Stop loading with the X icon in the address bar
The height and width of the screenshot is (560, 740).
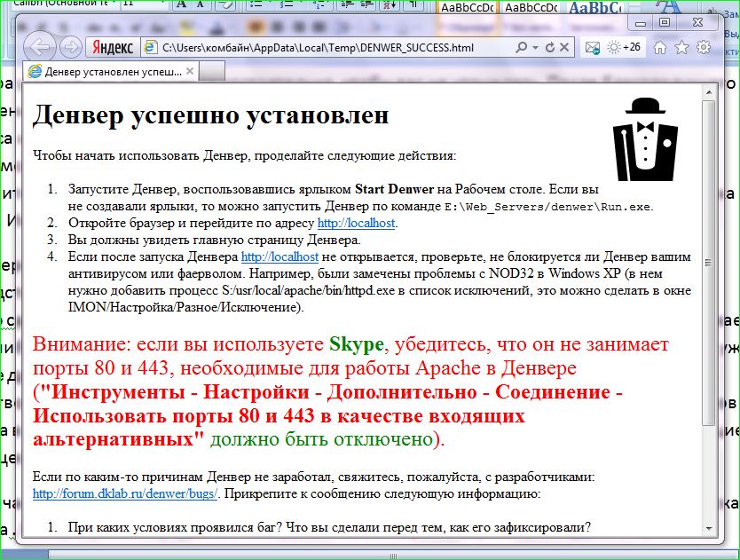coord(564,47)
